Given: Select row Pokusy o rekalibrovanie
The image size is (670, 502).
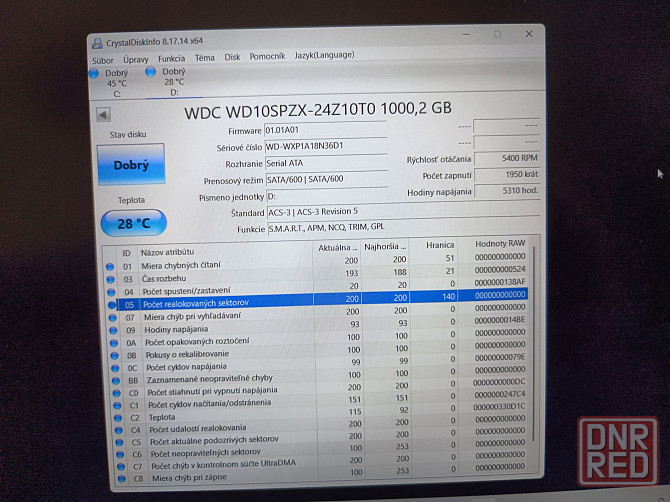Looking at the screenshot, I should point(319,349).
